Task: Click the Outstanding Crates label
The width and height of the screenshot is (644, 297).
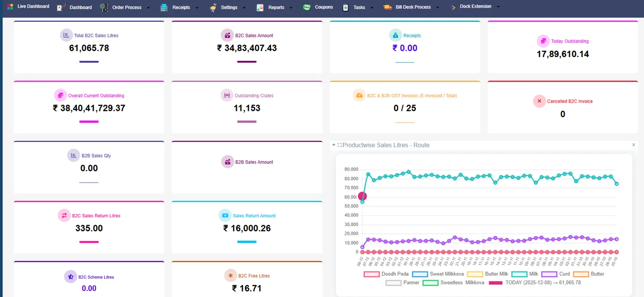Action: [254, 96]
